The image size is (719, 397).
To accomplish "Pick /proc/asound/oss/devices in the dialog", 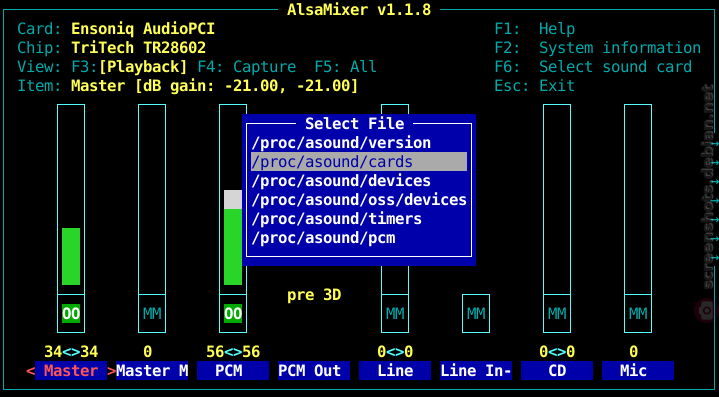I will pos(359,200).
